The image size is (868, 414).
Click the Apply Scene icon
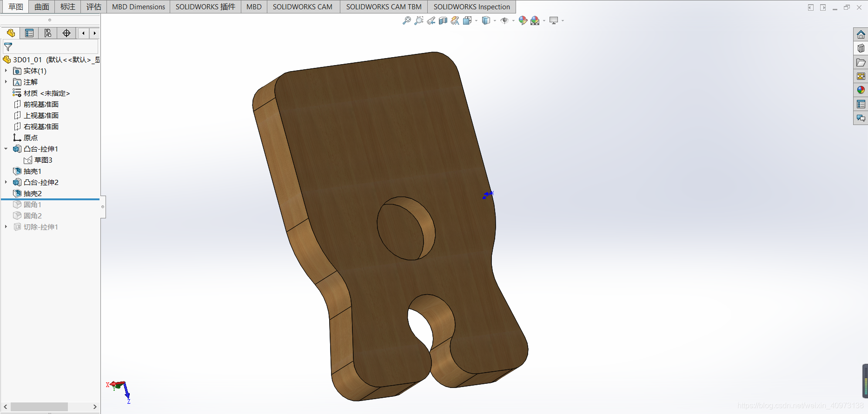[535, 20]
